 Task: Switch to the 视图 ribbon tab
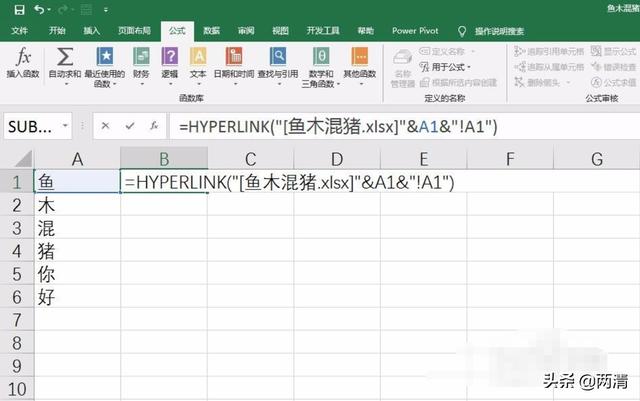[280, 31]
